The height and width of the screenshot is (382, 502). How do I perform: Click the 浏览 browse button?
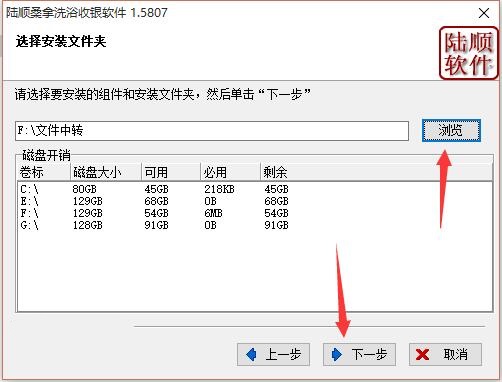[x=451, y=130]
